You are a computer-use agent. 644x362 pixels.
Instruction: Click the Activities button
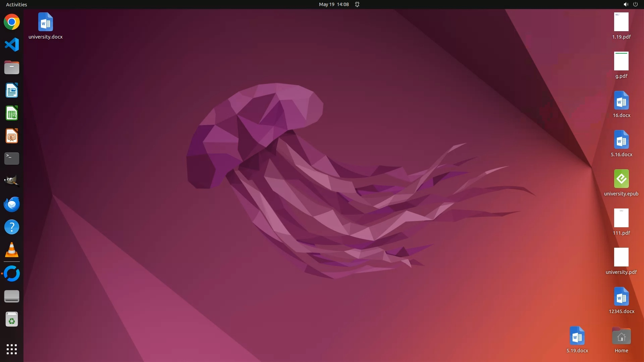tap(16, 4)
